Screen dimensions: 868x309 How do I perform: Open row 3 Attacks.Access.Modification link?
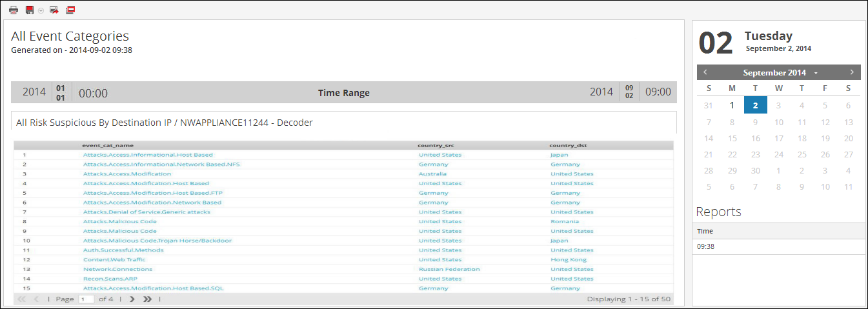(x=127, y=174)
